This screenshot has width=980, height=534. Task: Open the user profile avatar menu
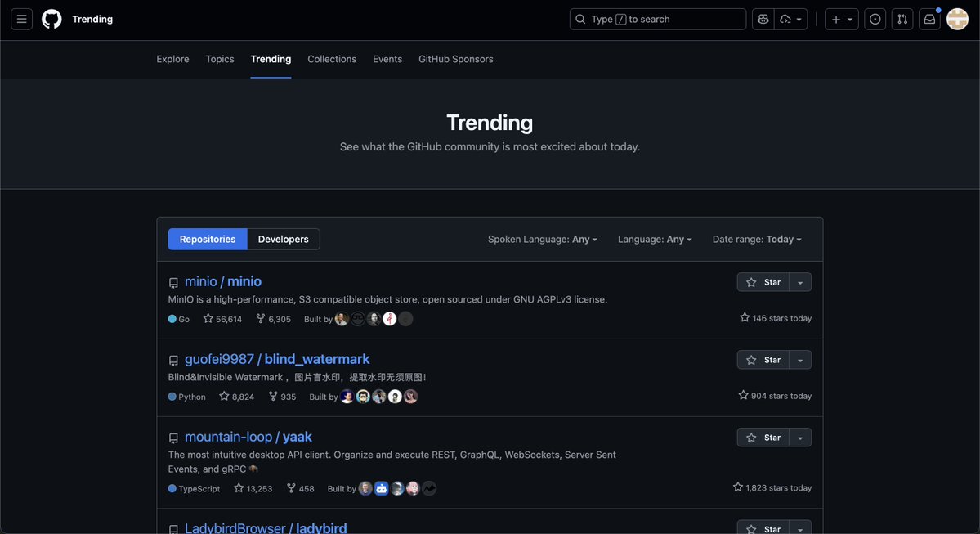pyautogui.click(x=957, y=20)
